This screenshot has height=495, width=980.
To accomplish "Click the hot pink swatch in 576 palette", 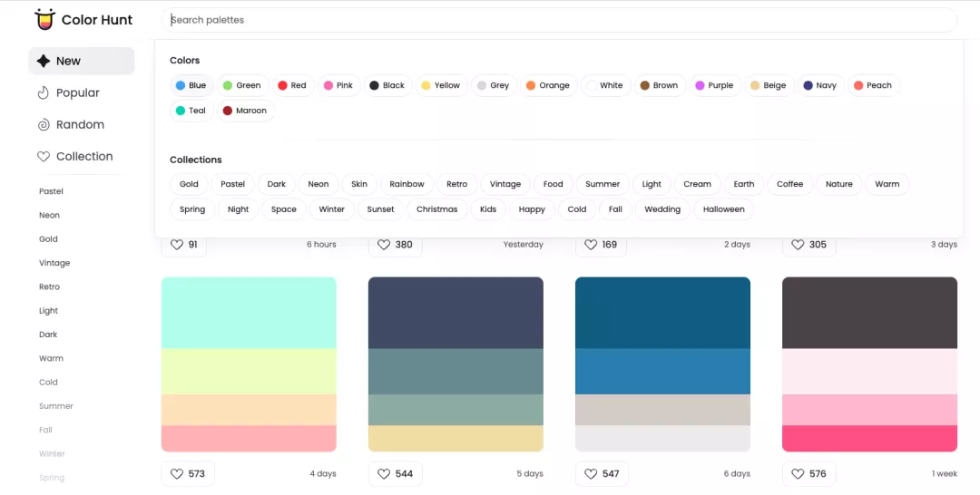I will coord(869,438).
